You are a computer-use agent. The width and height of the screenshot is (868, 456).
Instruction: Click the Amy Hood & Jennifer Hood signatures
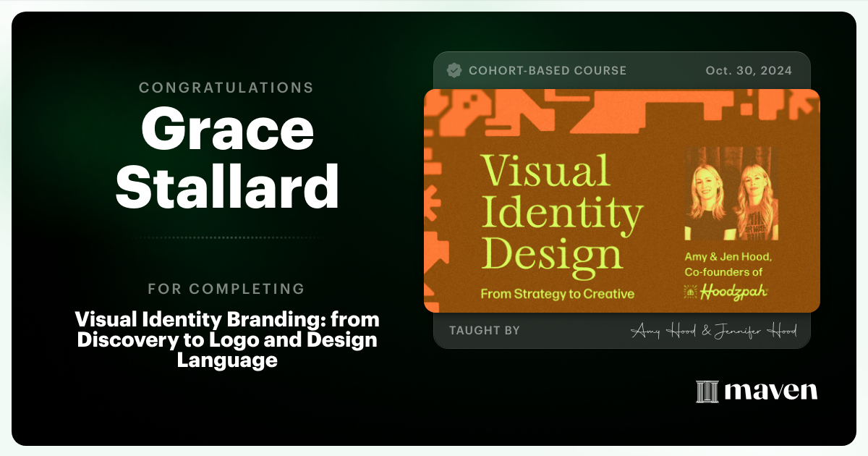[716, 330]
